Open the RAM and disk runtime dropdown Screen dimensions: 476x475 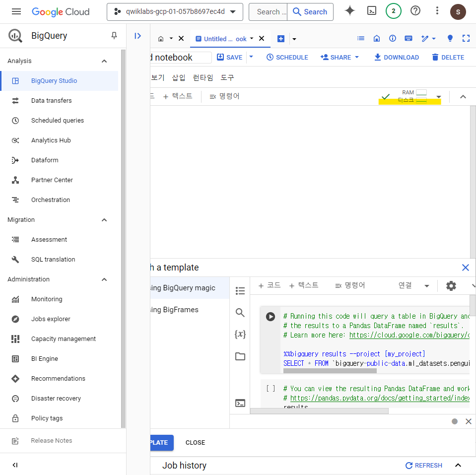tap(438, 97)
